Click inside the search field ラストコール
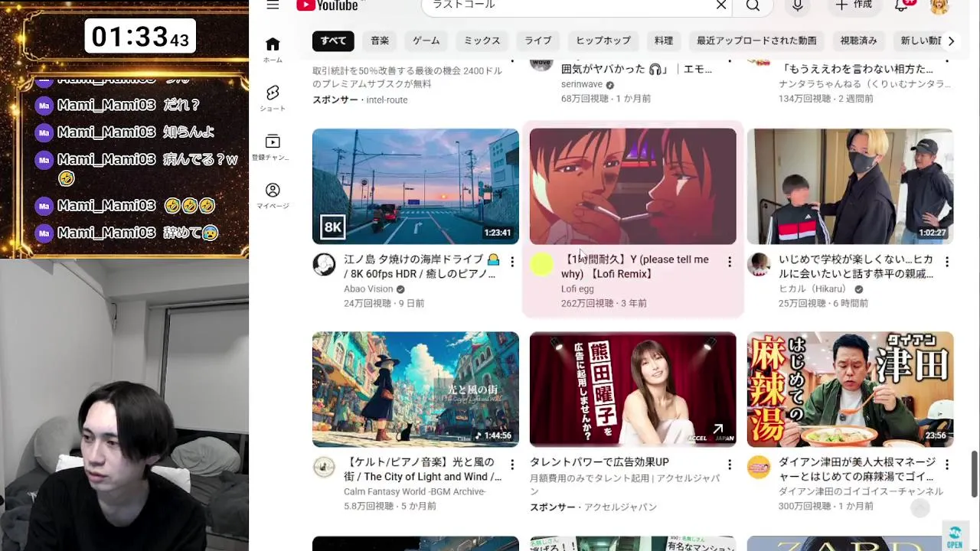The image size is (980, 551). click(x=567, y=5)
